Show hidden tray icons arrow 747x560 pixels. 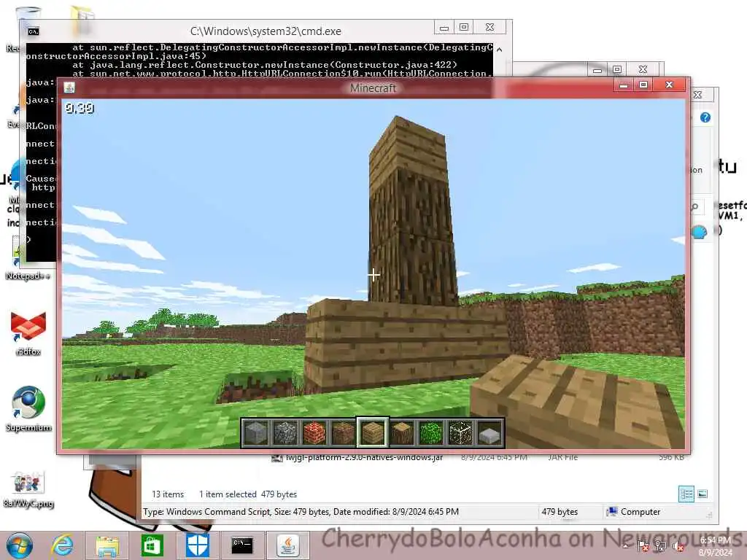pos(625,546)
